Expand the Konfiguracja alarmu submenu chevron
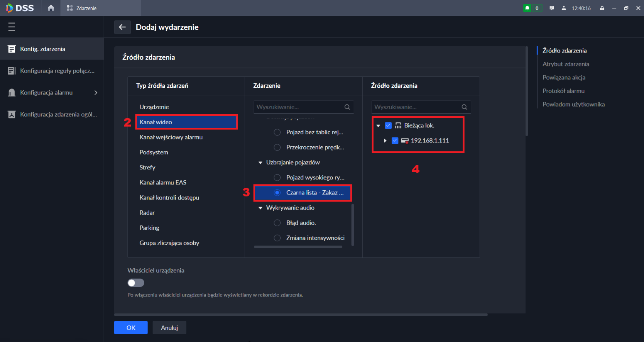The width and height of the screenshot is (644, 342). tap(96, 93)
